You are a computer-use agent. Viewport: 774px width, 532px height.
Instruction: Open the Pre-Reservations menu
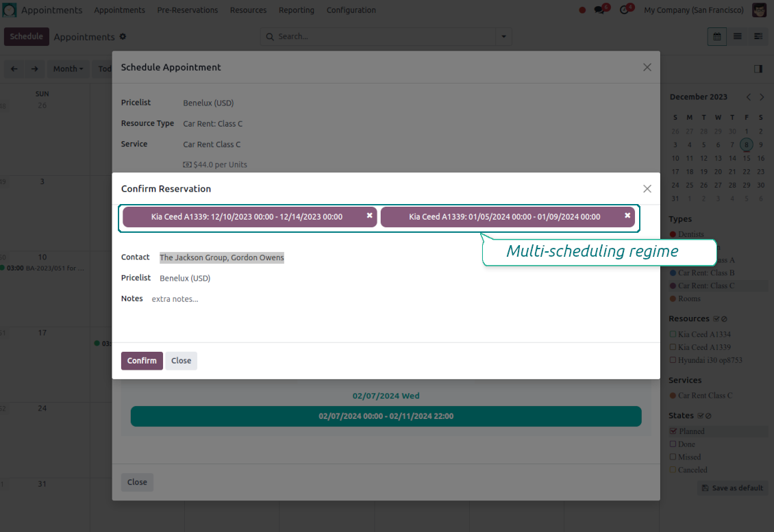coord(187,10)
